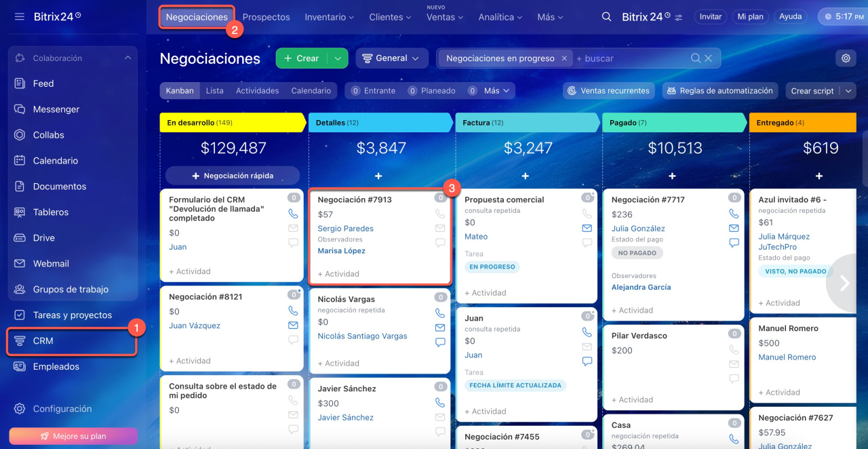Click the yellow 'En desarrollo' stage header
The width and height of the screenshot is (868, 449).
(231, 123)
